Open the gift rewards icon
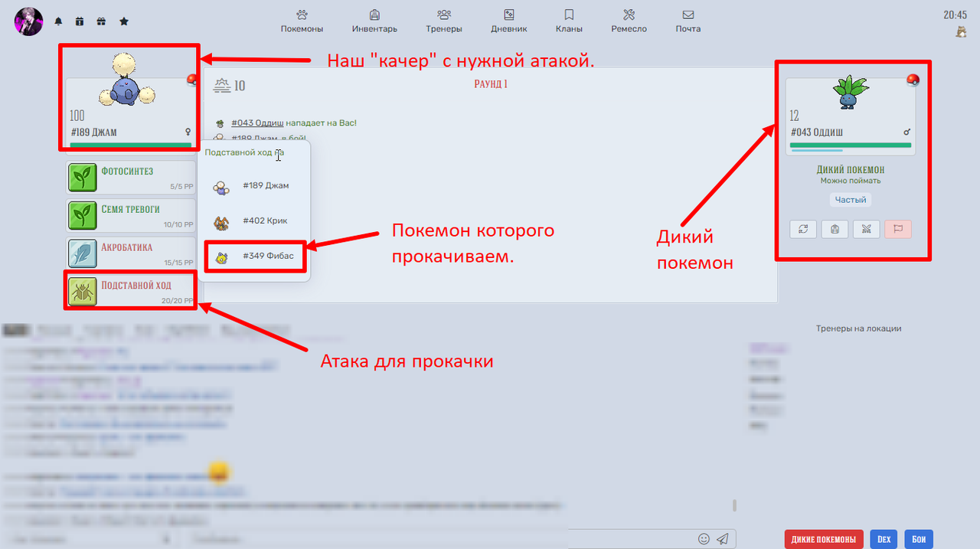The width and height of the screenshot is (980, 549). tap(101, 22)
